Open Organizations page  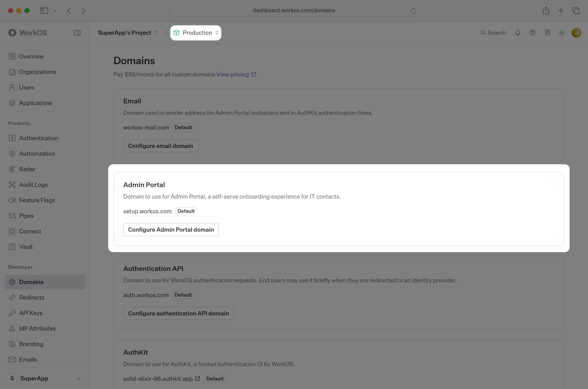tap(45, 72)
